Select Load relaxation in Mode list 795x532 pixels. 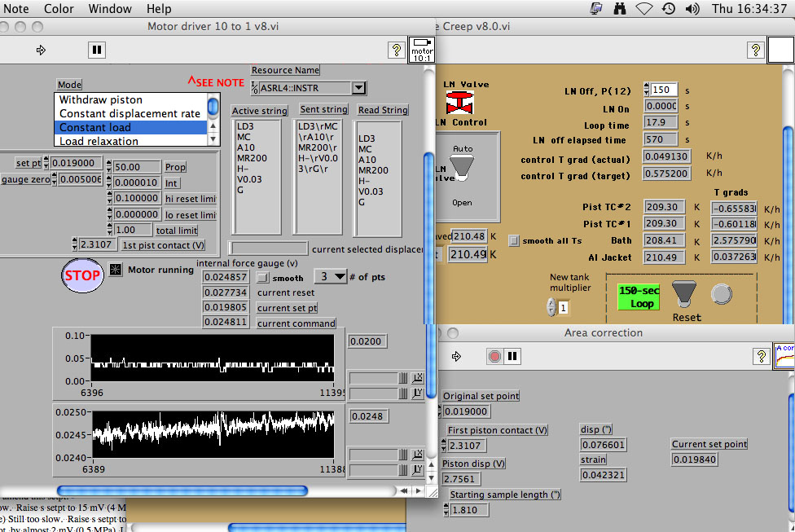coord(99,141)
